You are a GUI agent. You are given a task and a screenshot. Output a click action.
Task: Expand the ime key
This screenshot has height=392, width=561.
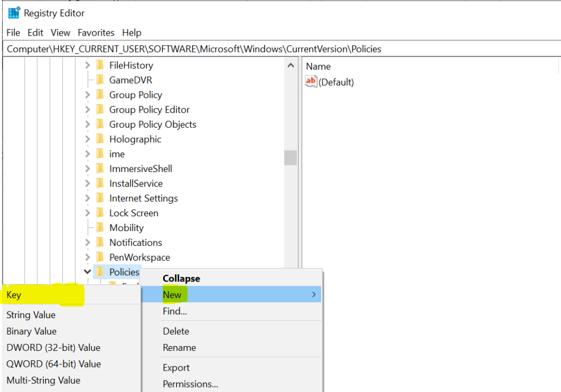pyautogui.click(x=87, y=154)
